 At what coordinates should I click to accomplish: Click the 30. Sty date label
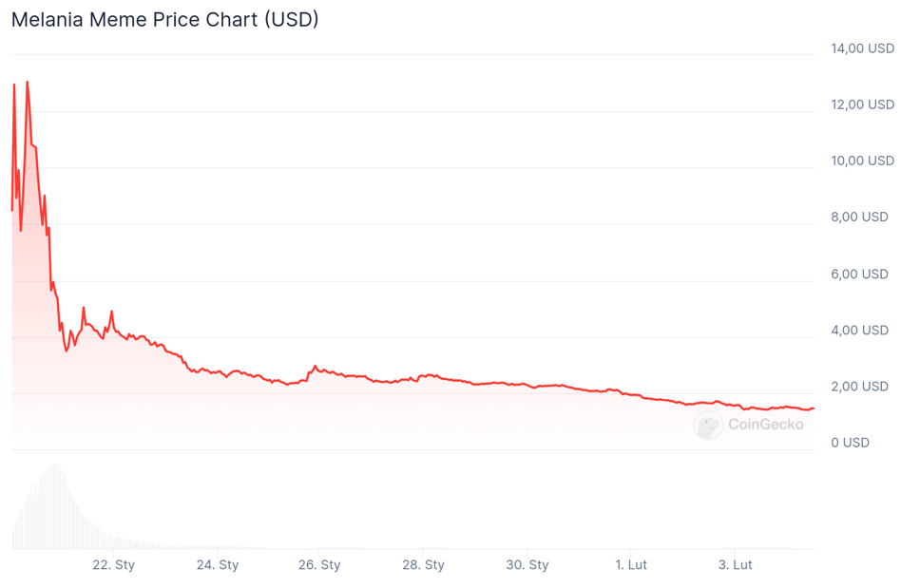point(527,564)
